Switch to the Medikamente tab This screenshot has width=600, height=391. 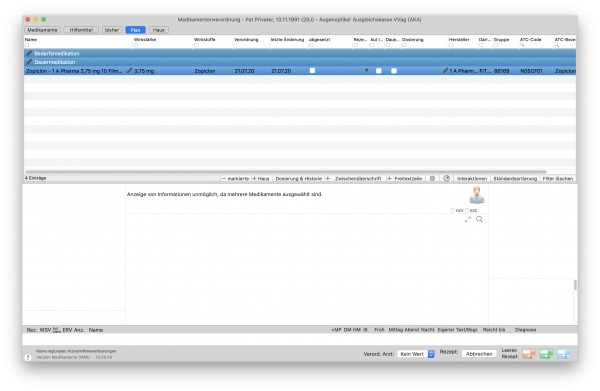pyautogui.click(x=42, y=30)
